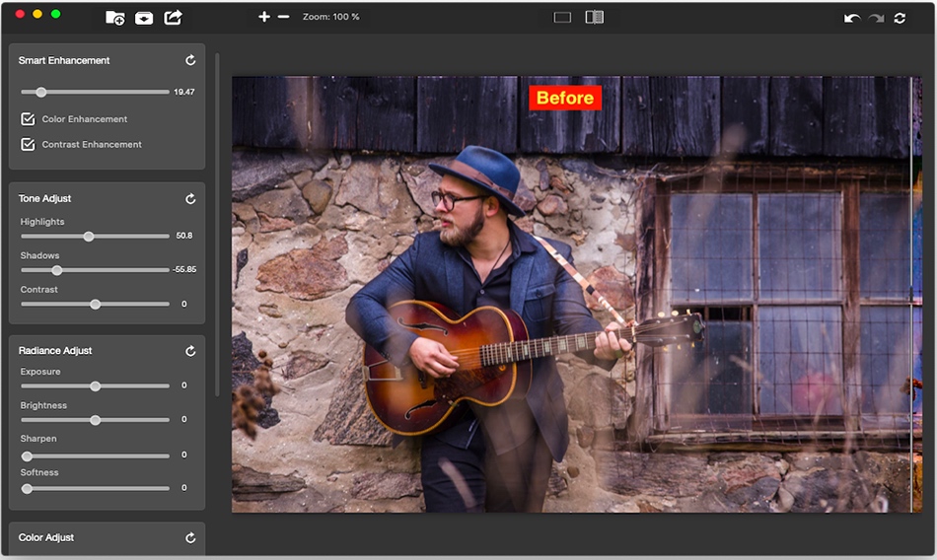Click the Brightness slider track
Screen dimensions: 937x560
tap(95, 420)
